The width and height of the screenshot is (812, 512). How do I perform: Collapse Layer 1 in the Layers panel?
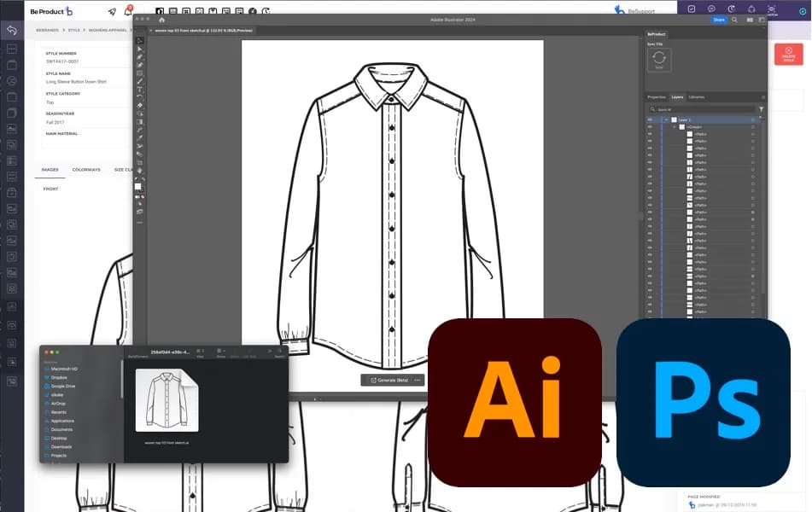tap(667, 119)
